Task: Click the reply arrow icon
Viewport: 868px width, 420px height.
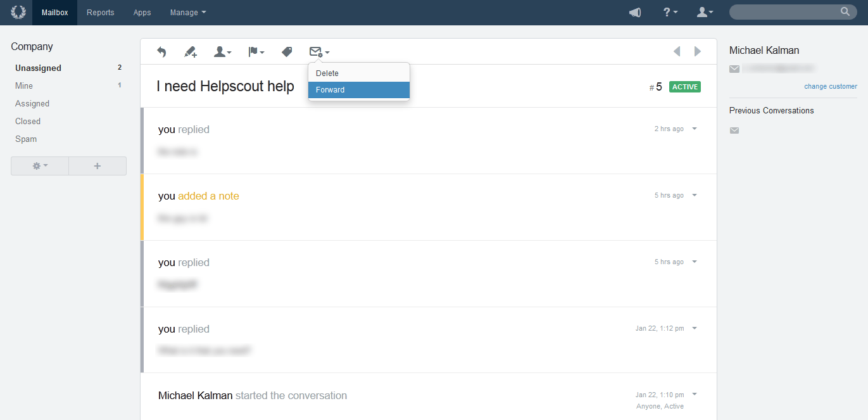Action: point(161,52)
